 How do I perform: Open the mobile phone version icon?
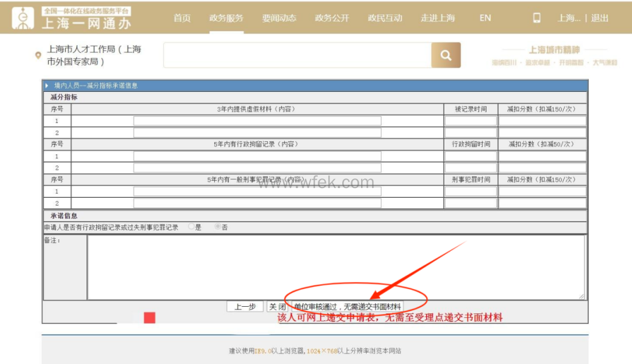(536, 18)
